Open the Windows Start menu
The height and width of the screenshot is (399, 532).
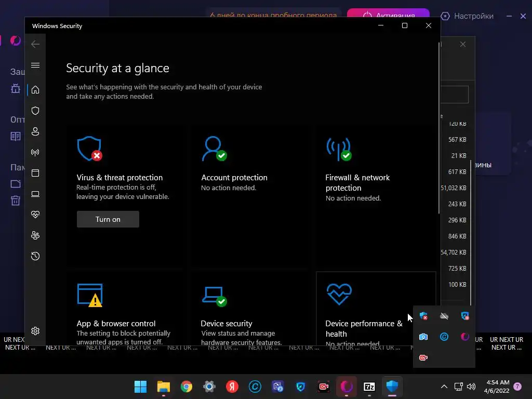[x=140, y=387]
